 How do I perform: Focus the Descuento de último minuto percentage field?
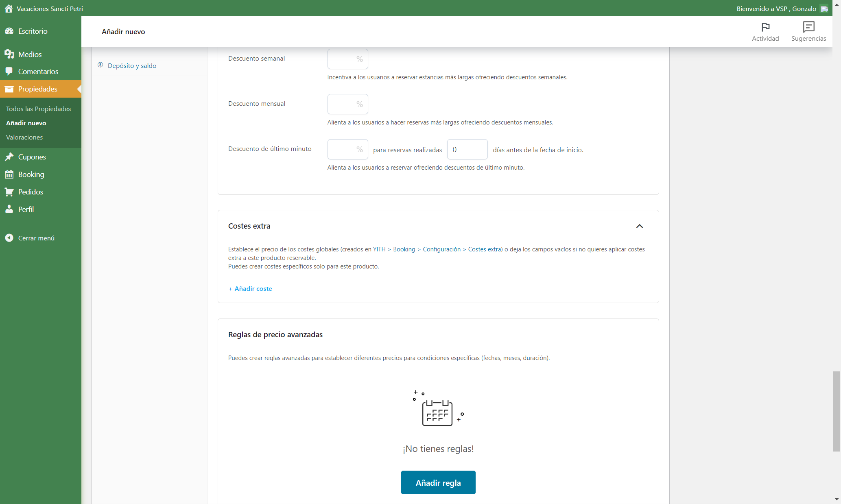coord(348,149)
